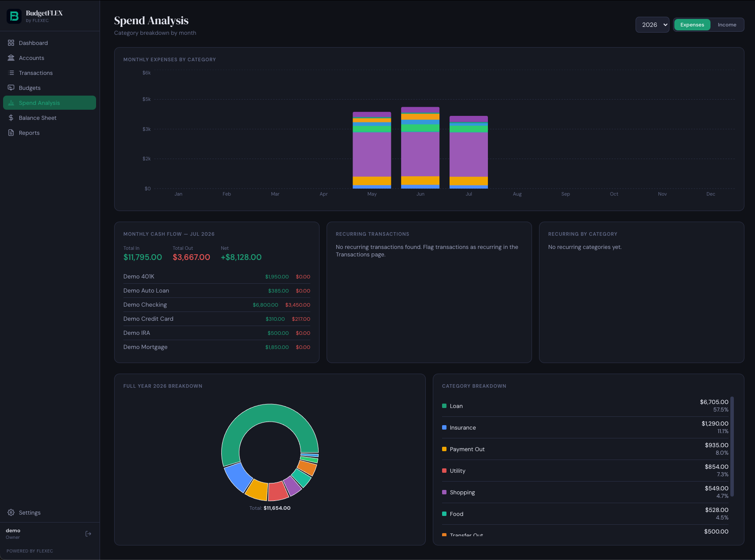Click the Spend Analysis page heading

pyautogui.click(x=151, y=21)
